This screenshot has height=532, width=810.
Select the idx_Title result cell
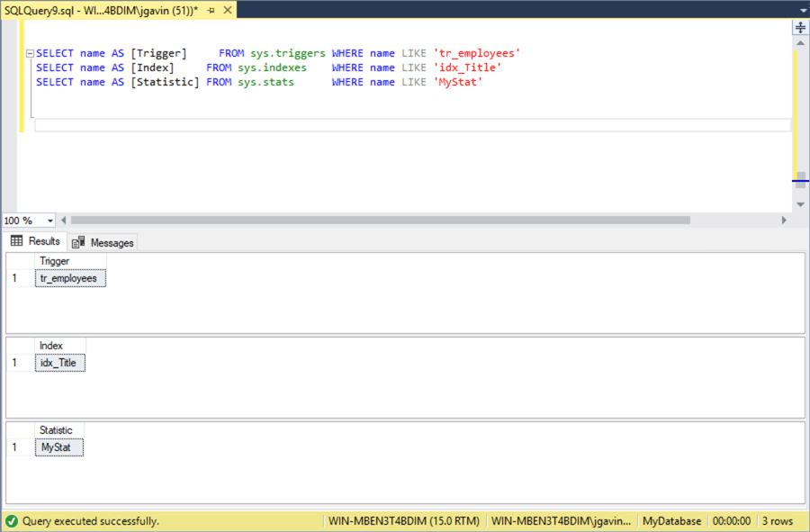coord(59,363)
